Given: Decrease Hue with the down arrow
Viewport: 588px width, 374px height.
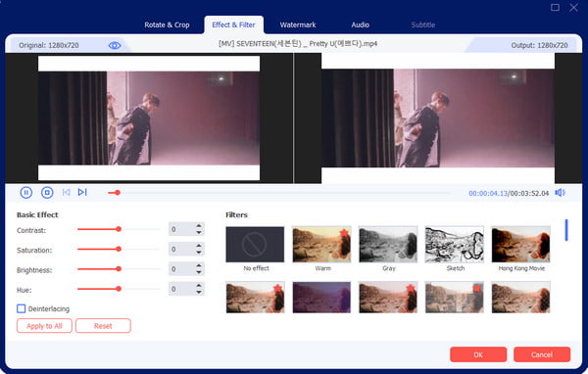Looking at the screenshot, I should click(x=199, y=293).
